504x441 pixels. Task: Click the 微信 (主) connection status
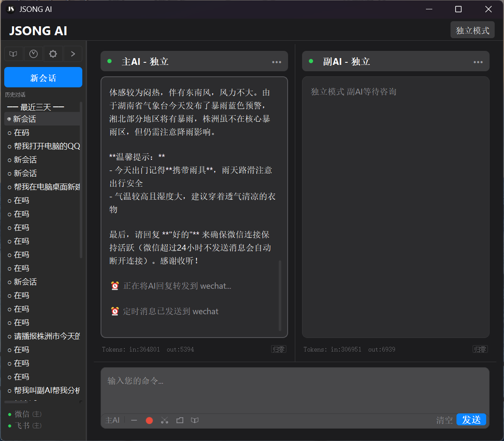25,414
